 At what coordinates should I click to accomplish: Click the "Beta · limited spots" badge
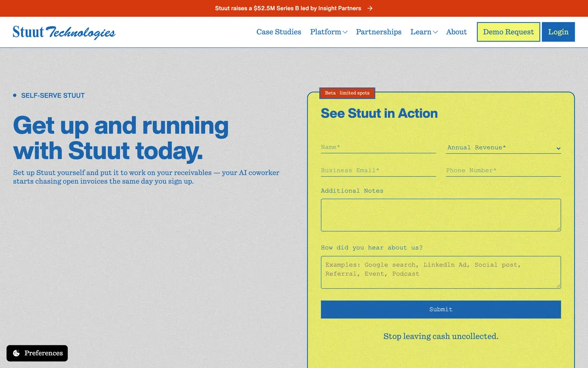point(347,93)
